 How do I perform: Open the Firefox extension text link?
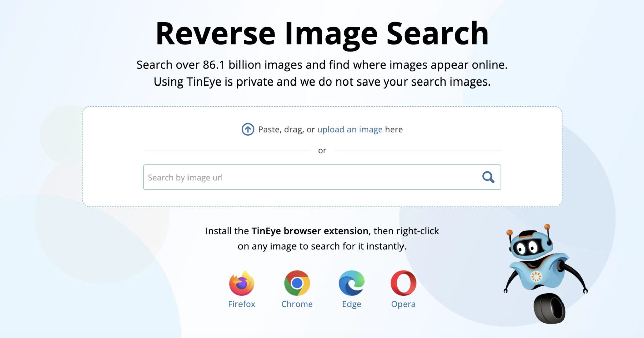tap(241, 304)
